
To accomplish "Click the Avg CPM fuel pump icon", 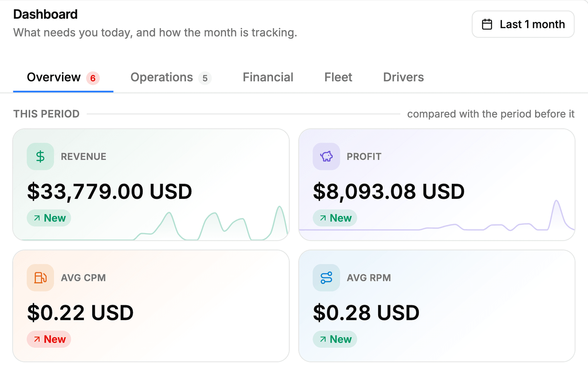I will coord(40,278).
